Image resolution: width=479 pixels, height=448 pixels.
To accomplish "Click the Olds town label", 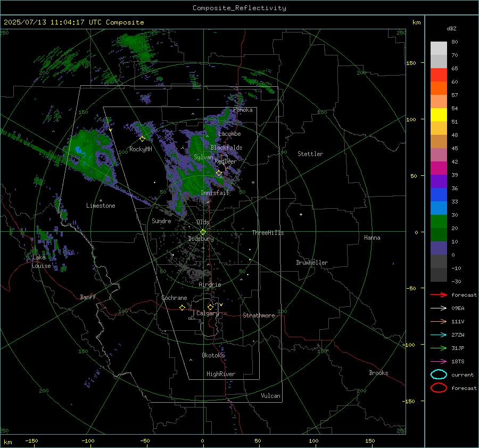I will [203, 222].
